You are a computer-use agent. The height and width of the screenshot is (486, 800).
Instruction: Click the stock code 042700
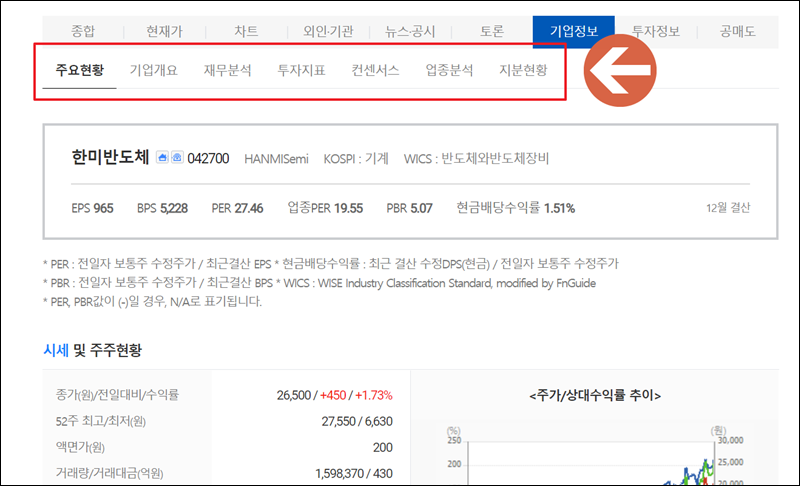point(208,159)
